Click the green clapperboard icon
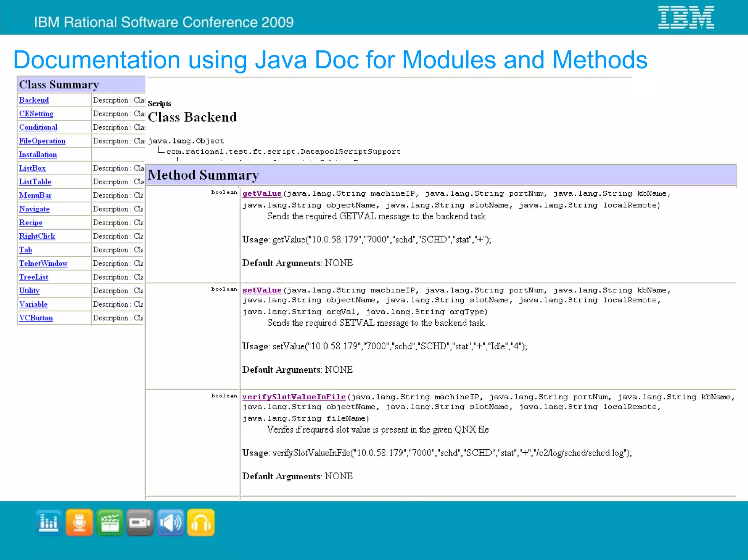 [110, 522]
